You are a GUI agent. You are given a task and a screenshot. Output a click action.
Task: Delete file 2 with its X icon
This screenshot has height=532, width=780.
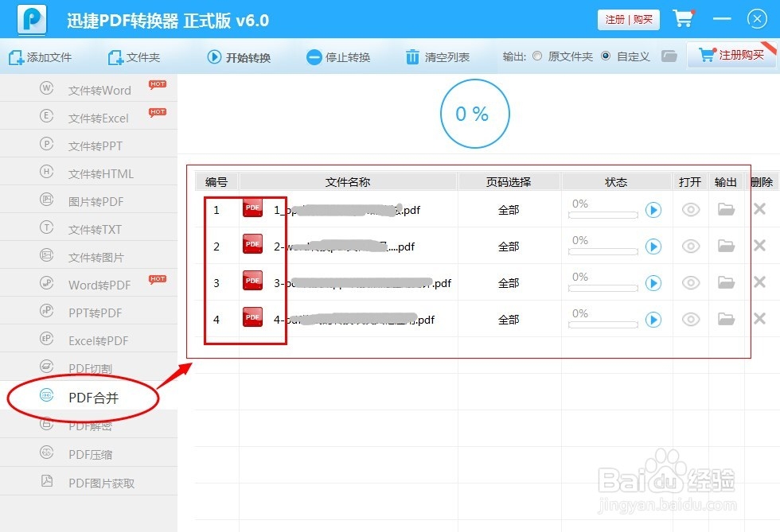[759, 245]
